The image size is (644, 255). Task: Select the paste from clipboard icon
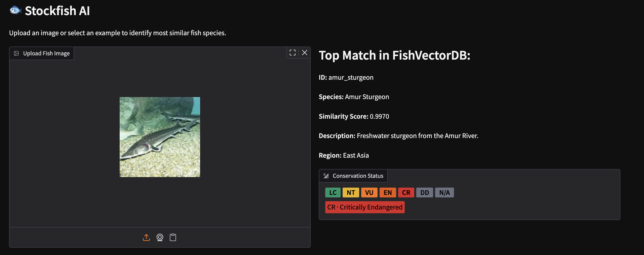(173, 237)
